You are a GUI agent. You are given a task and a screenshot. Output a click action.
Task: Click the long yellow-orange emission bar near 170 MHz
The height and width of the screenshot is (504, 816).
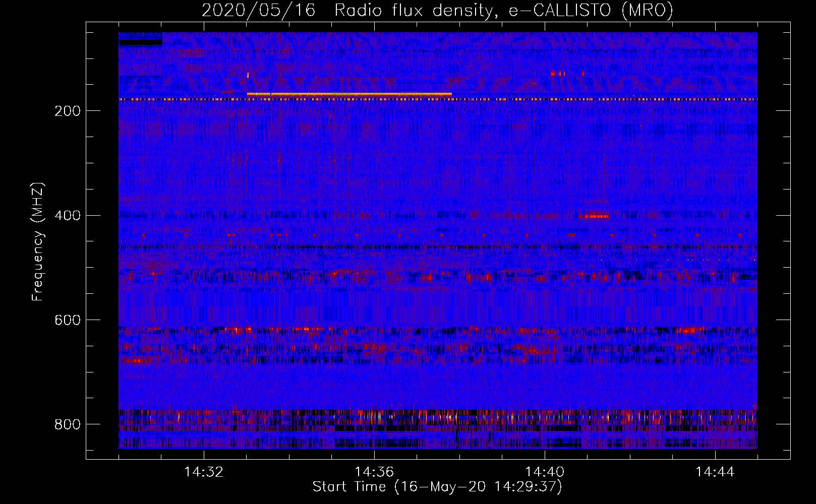pyautogui.click(x=349, y=94)
